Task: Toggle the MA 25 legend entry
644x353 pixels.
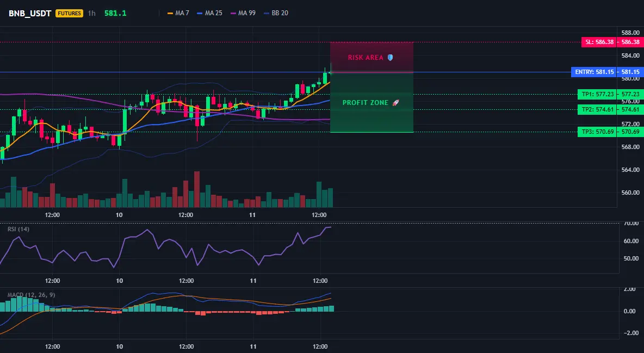Action: [x=210, y=13]
